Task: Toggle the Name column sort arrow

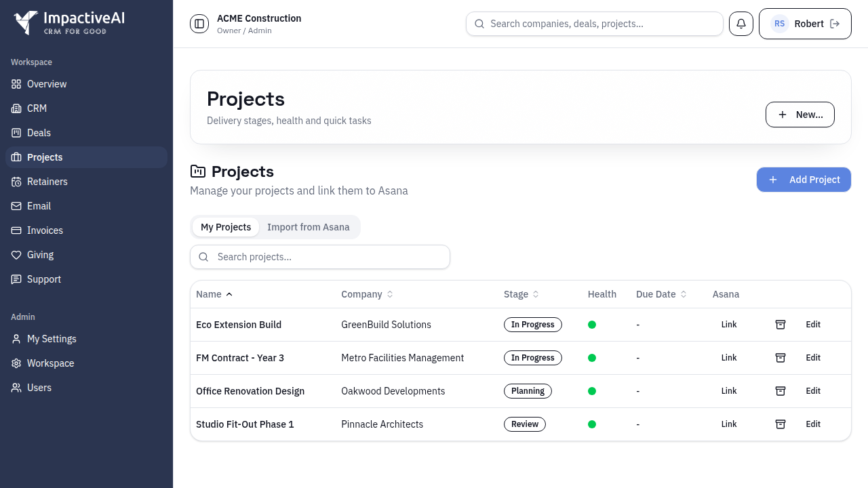Action: [229, 294]
